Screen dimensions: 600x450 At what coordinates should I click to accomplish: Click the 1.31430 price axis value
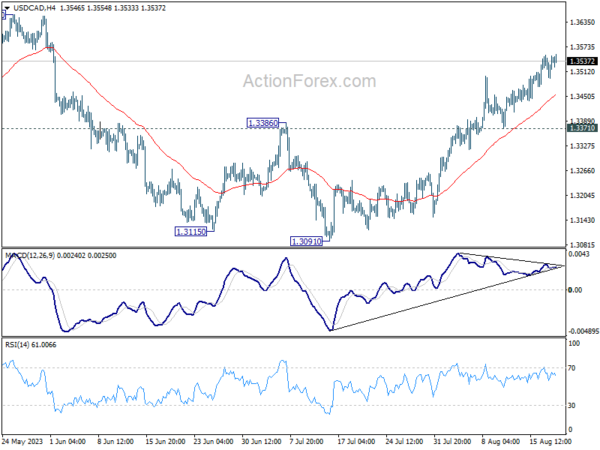582,220
